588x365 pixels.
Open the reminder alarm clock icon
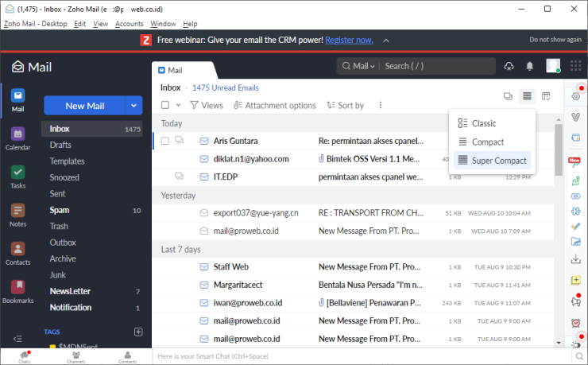point(575,323)
